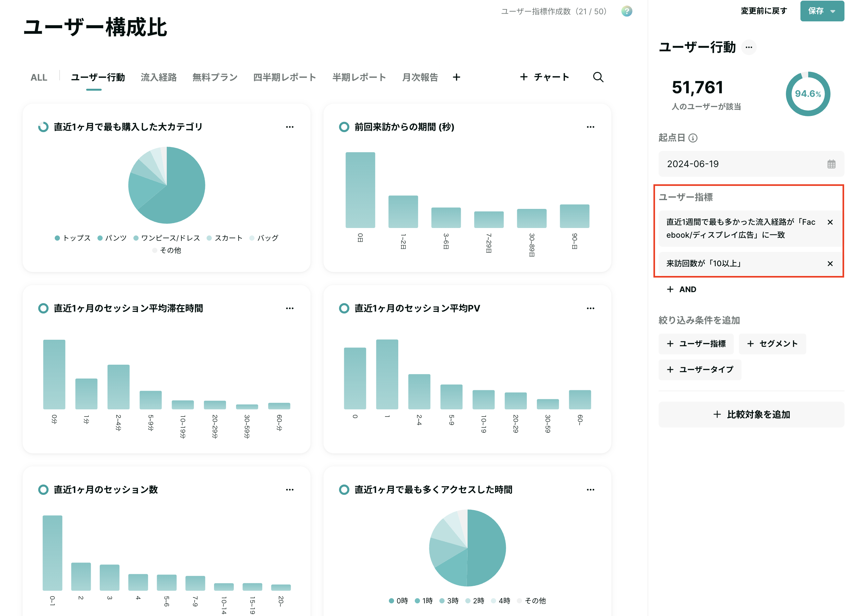
Task: Switch to the ALL tab
Action: click(39, 77)
